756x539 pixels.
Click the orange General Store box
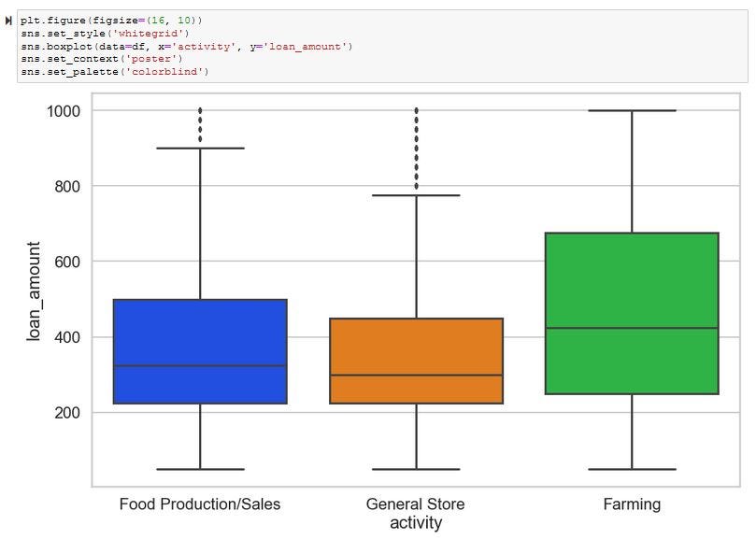[417, 361]
